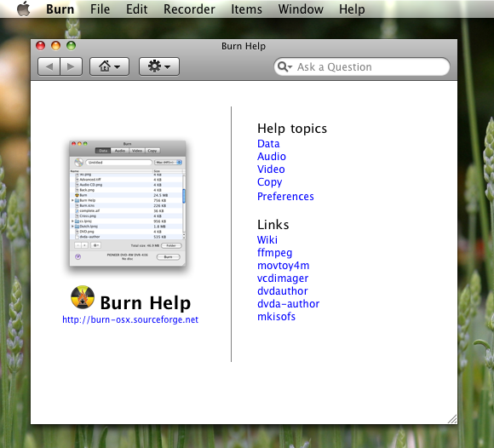Screen dimensions: 494x448
Task: Open the Audio help topic
Action: point(272,156)
